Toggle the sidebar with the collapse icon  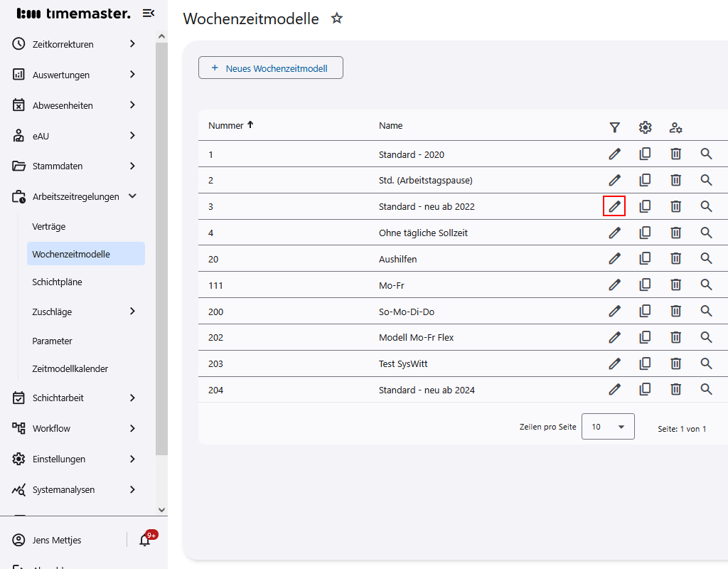tap(148, 12)
